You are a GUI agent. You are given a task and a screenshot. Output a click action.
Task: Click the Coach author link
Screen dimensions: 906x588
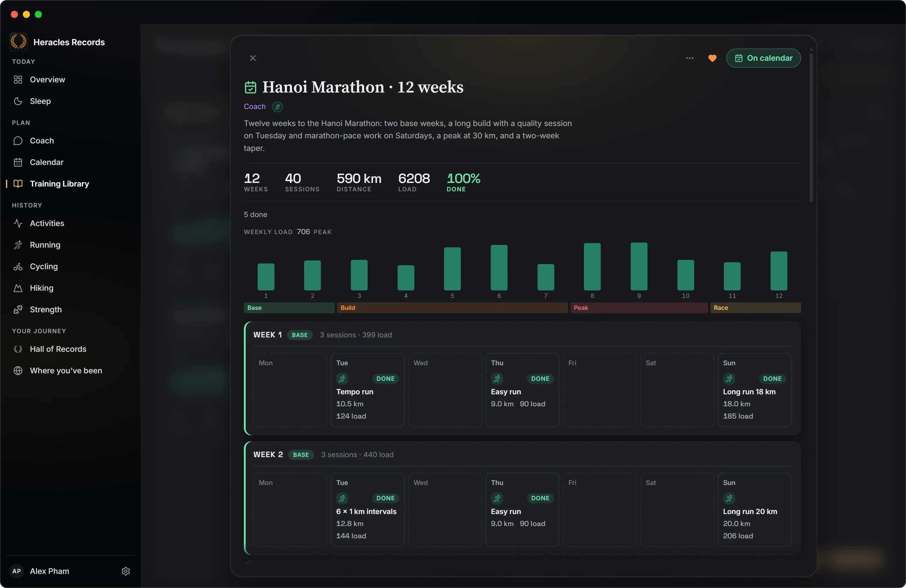coord(255,107)
